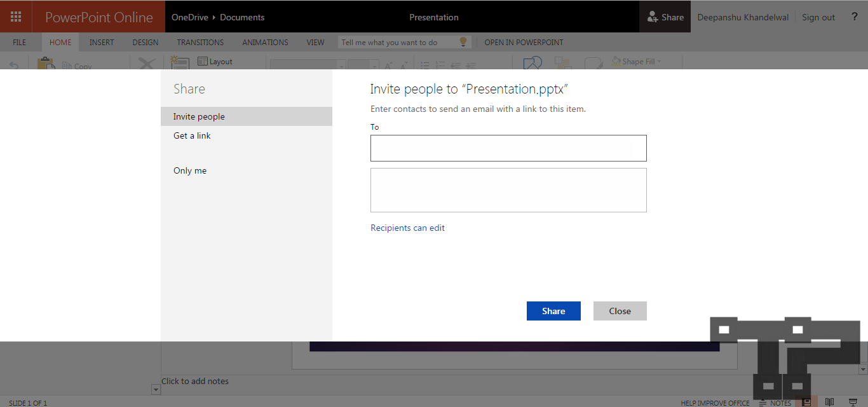
Task: Switch to the DESIGN ribbon tab
Action: 146,43
